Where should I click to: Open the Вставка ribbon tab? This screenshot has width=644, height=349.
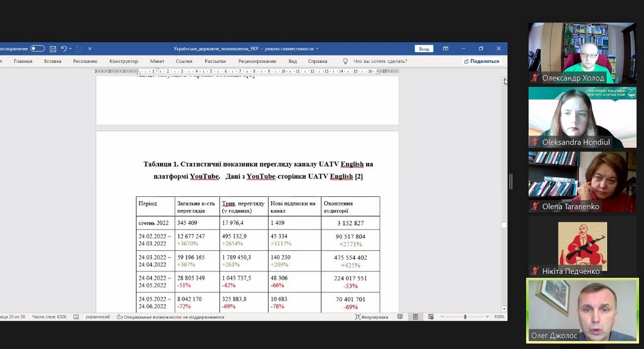coord(53,61)
